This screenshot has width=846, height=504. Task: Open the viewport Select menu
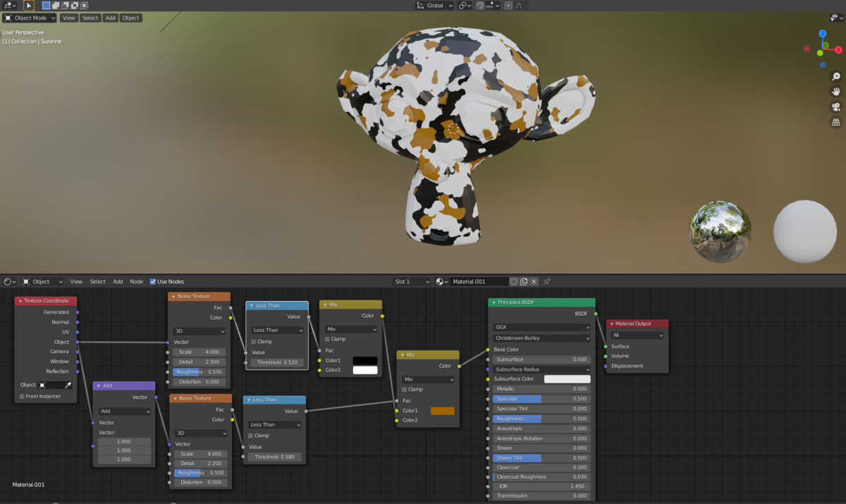90,18
